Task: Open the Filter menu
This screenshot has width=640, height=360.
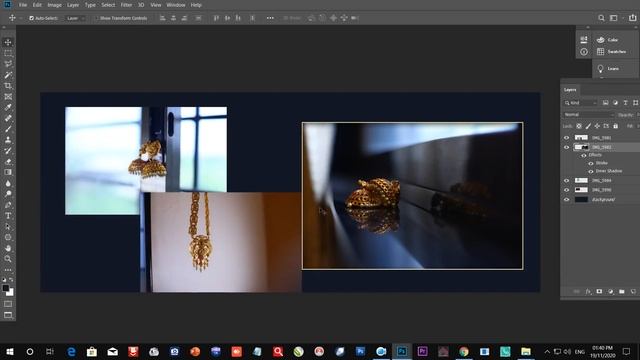Action: pyautogui.click(x=126, y=5)
